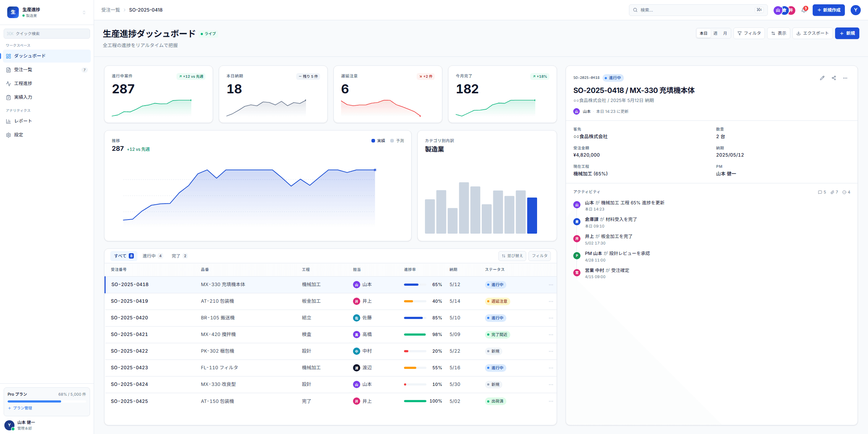Screen dimensions: 868x434
Task: Focus the クイック検索 sidebar field
Action: [x=47, y=34]
